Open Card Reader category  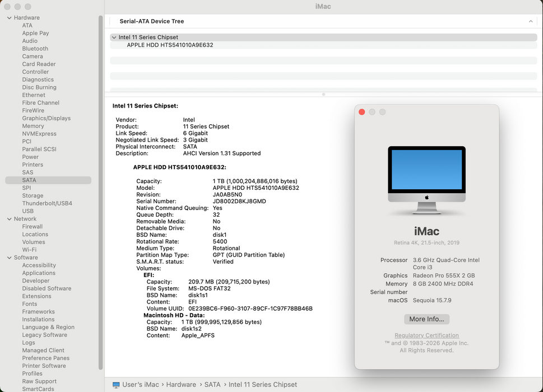[39, 64]
